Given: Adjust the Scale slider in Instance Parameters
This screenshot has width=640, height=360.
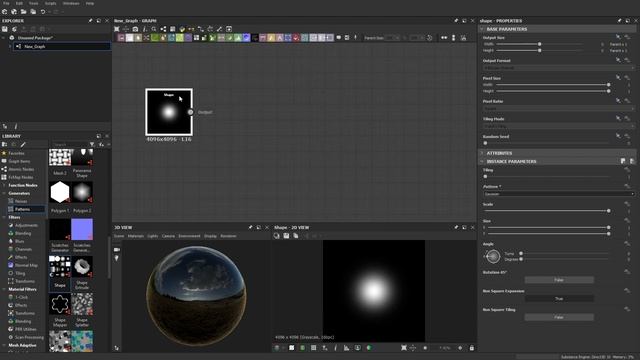Looking at the screenshot, I should (547, 211).
